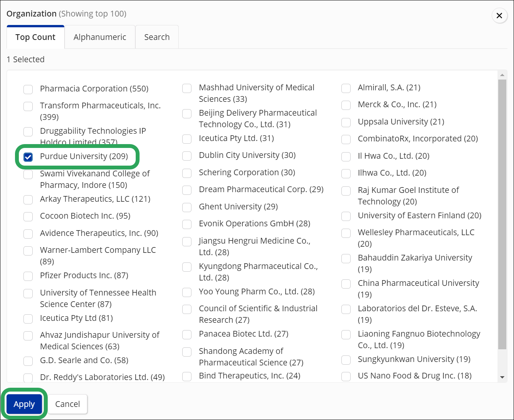Image resolution: width=514 pixels, height=420 pixels.
Task: Open the Alphanumeric tab
Action: [100, 37]
